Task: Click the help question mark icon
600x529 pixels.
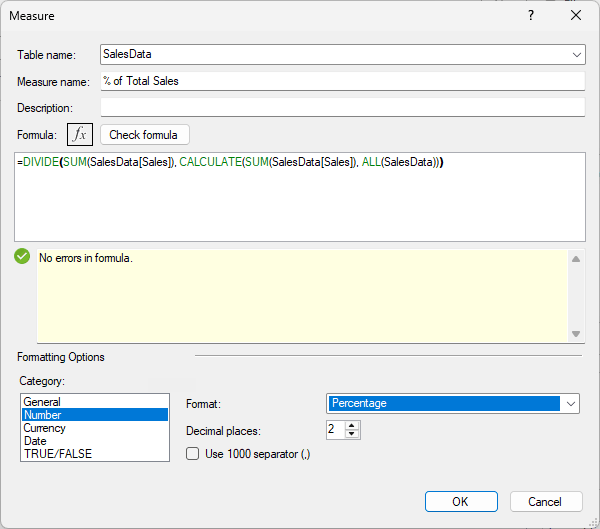Action: [x=531, y=15]
